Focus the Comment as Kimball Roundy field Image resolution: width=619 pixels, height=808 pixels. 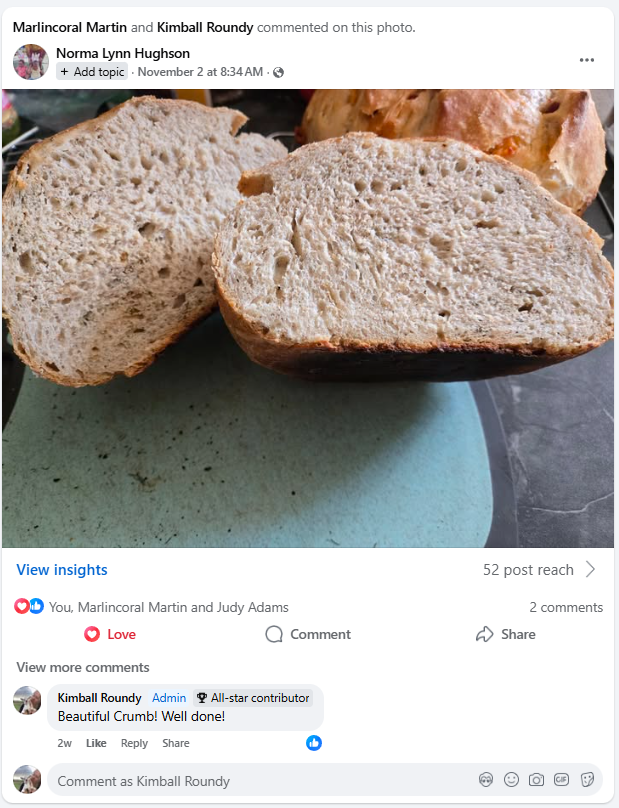point(258,781)
